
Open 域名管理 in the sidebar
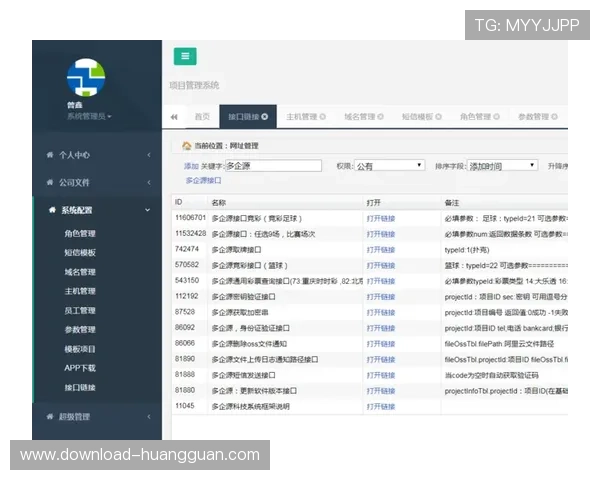pyautogui.click(x=80, y=272)
